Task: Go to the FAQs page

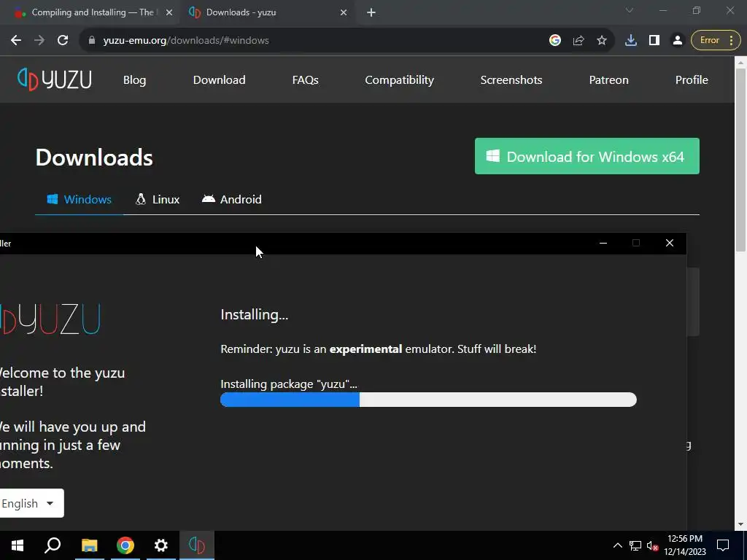Action: tap(306, 80)
